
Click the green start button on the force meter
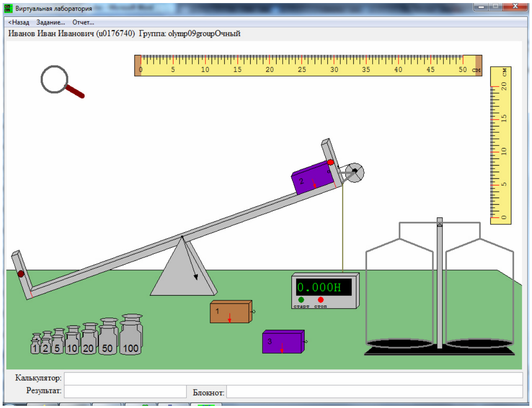[x=301, y=300]
